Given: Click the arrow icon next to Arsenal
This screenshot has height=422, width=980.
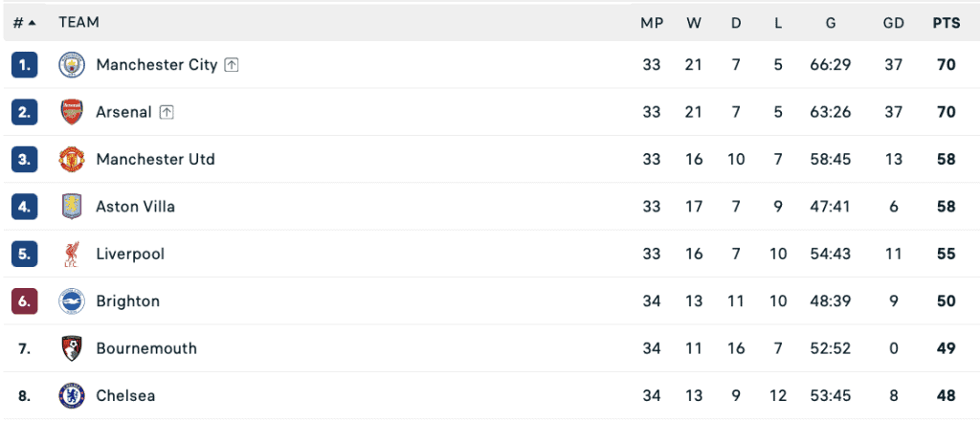Looking at the screenshot, I should (167, 112).
